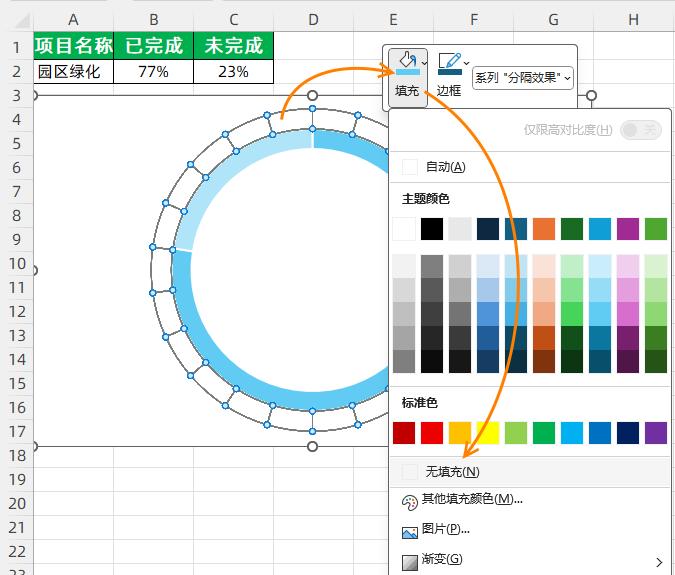Image resolution: width=675 pixels, height=575 pixels.
Task: Expand the Fill dropdown arrow
Action: click(x=425, y=63)
